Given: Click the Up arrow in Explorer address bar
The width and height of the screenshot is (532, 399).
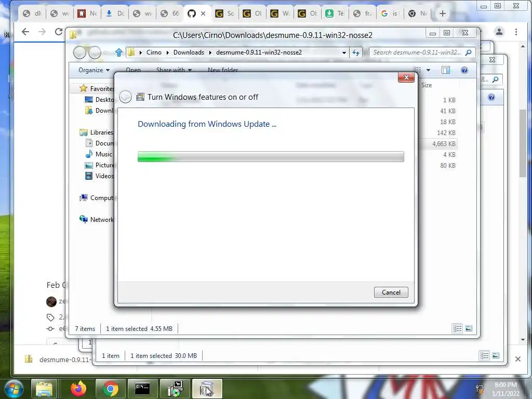Looking at the screenshot, I should pos(119,52).
